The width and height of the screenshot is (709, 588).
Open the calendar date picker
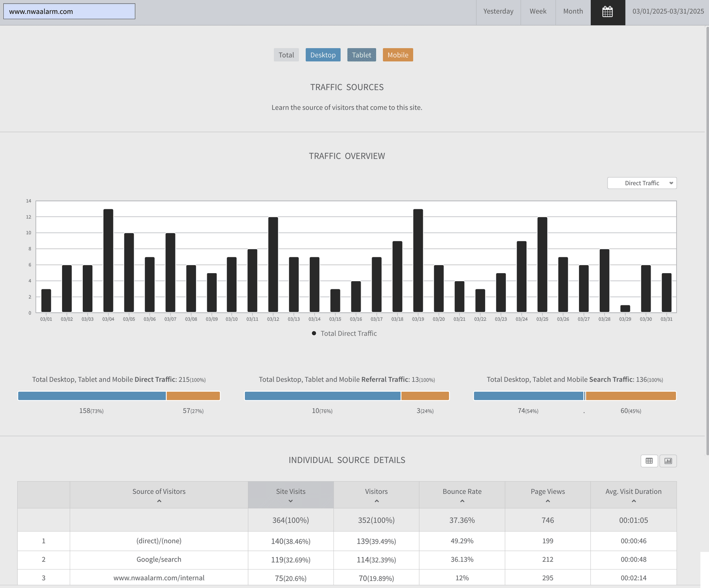coord(607,12)
